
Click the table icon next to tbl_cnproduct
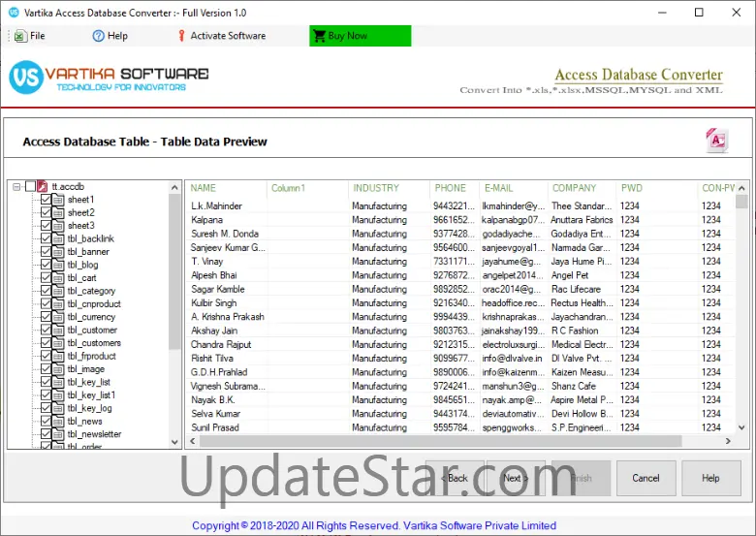(58, 304)
